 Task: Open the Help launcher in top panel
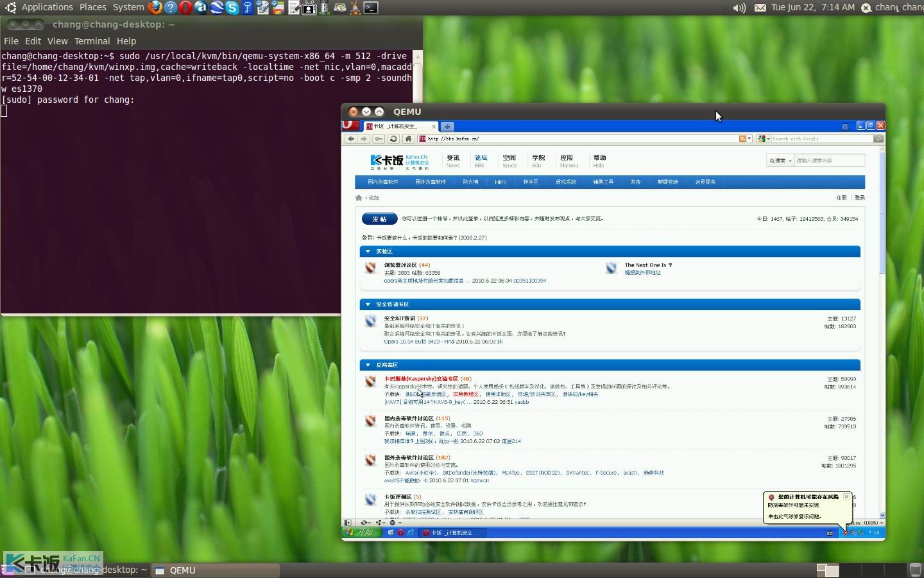click(x=170, y=8)
